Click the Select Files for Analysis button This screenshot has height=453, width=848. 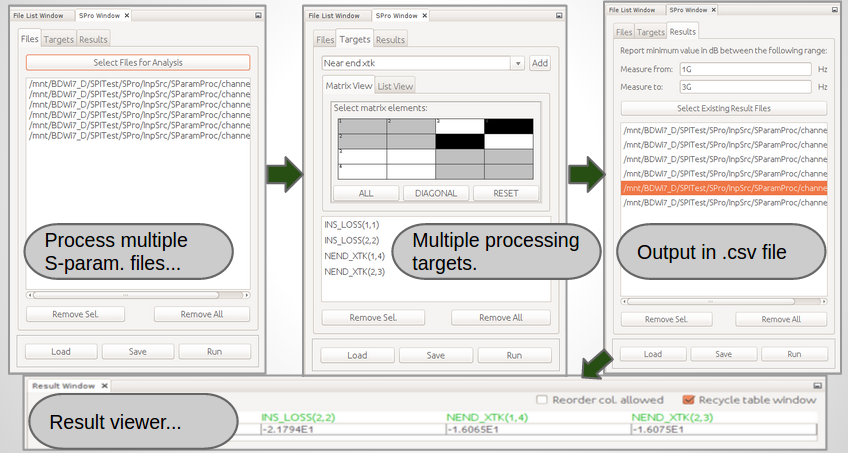(138, 63)
